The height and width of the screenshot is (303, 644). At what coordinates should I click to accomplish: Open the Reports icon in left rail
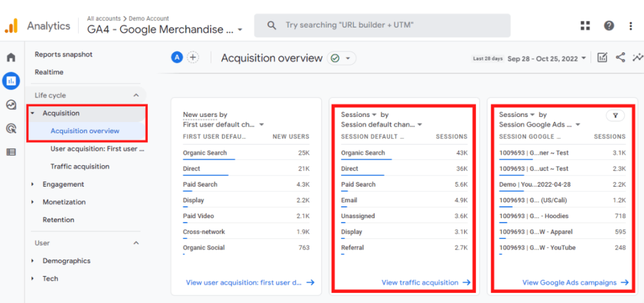point(11,80)
